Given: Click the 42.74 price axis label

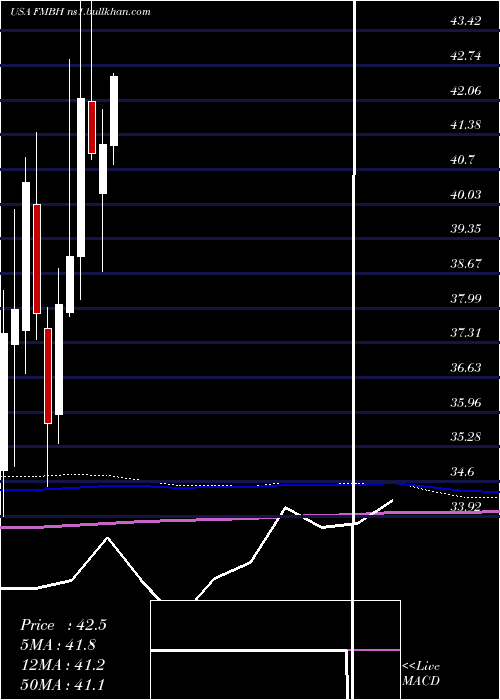Looking at the screenshot, I should pyautogui.click(x=465, y=56).
